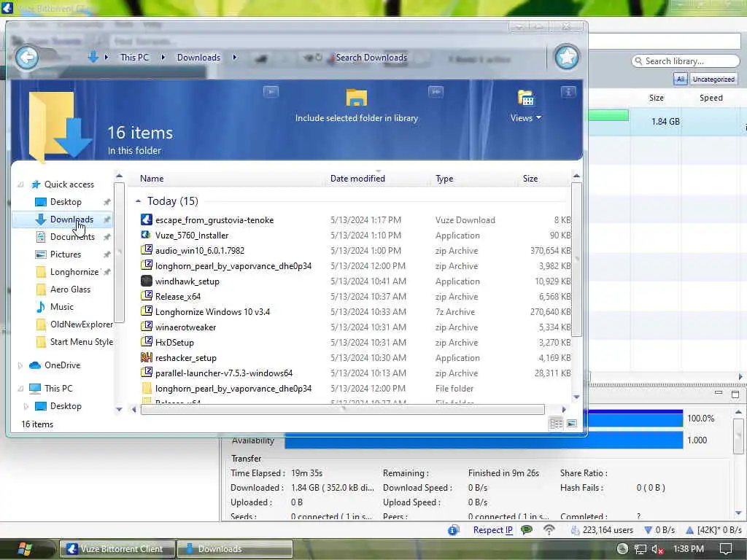Expand chevron after This PC breadcrumb

point(163,57)
